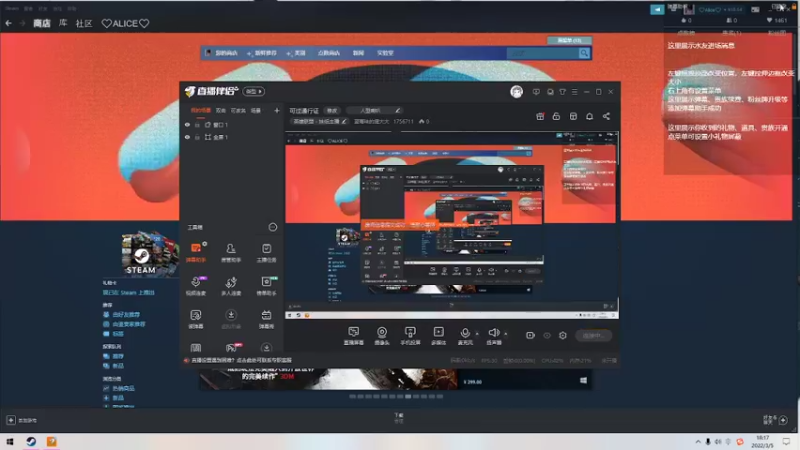The image size is (800, 450).
Task: Collapse the 工具箱 toolbox with the round button
Action: click(x=273, y=227)
